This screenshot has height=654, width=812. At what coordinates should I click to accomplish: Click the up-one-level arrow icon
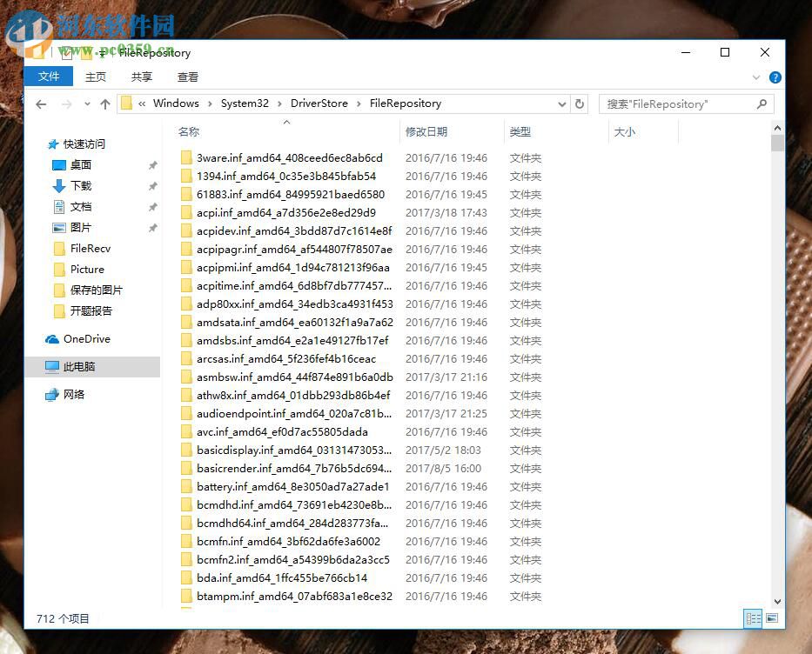(104, 103)
